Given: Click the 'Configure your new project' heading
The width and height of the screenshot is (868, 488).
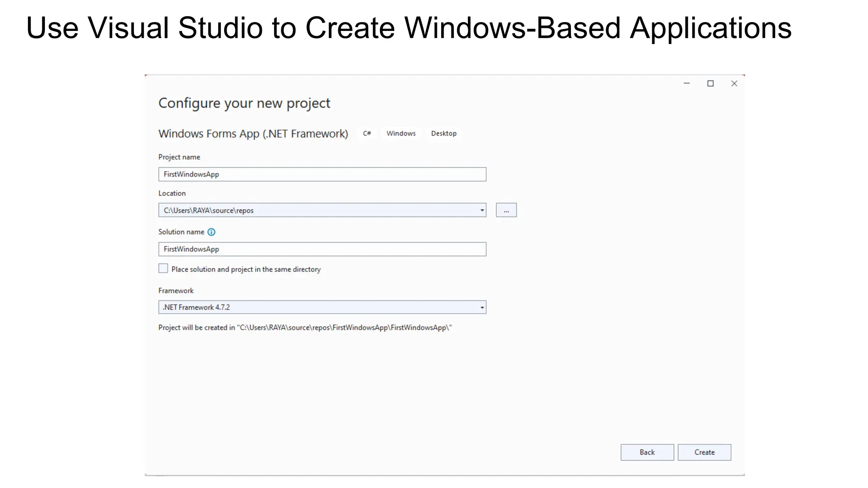Looking at the screenshot, I should pyautogui.click(x=244, y=103).
